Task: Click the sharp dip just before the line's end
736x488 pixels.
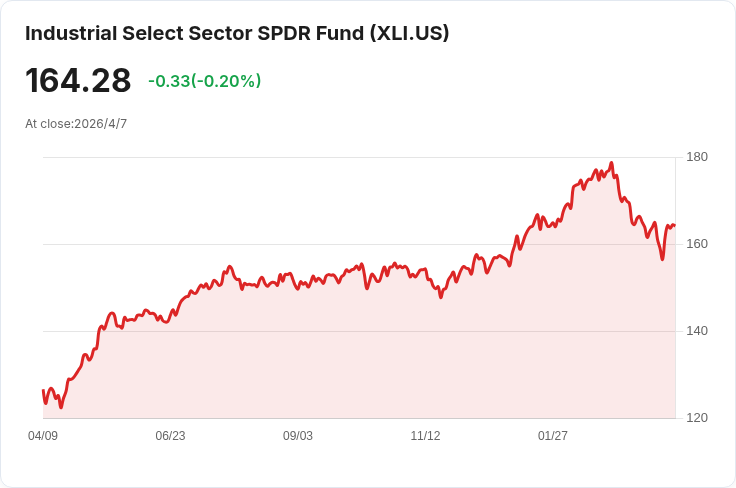Action: (x=662, y=259)
